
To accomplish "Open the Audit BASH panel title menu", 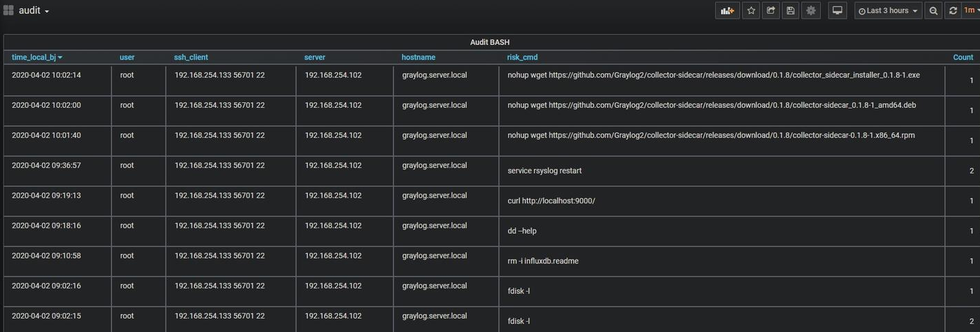I will [489, 42].
